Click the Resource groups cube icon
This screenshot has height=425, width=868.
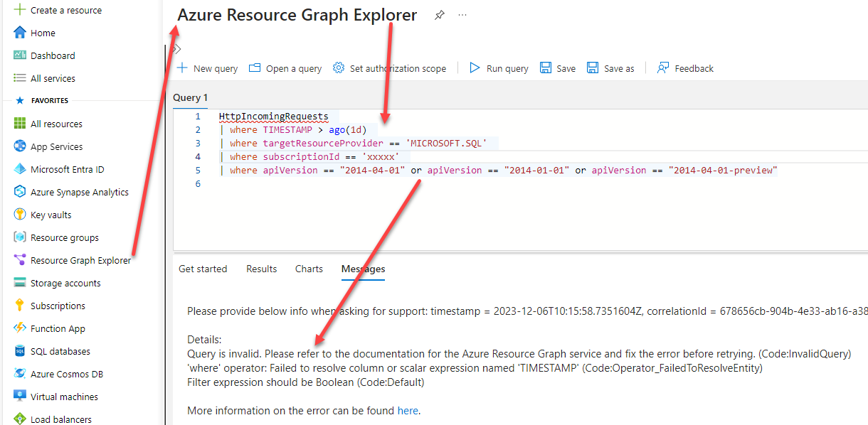point(20,237)
